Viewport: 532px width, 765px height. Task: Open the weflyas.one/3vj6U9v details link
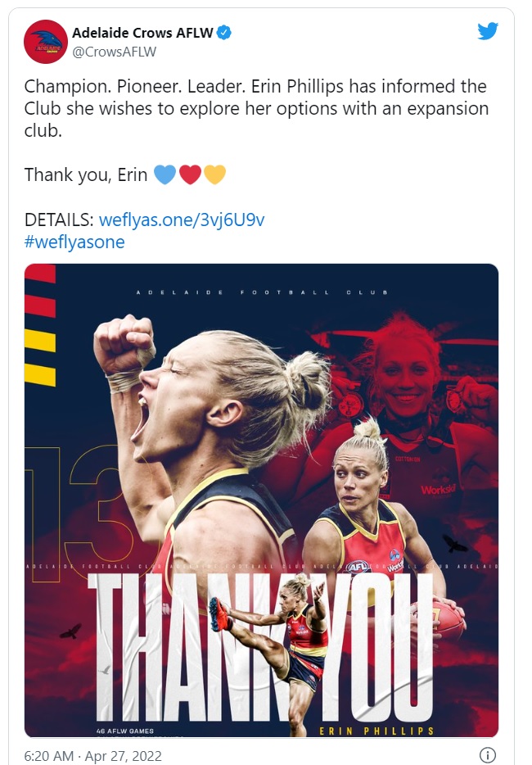point(182,220)
